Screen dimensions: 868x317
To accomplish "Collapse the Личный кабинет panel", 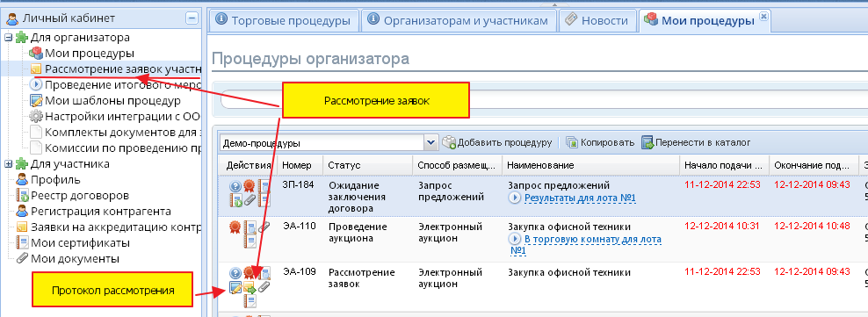I will pos(192,18).
